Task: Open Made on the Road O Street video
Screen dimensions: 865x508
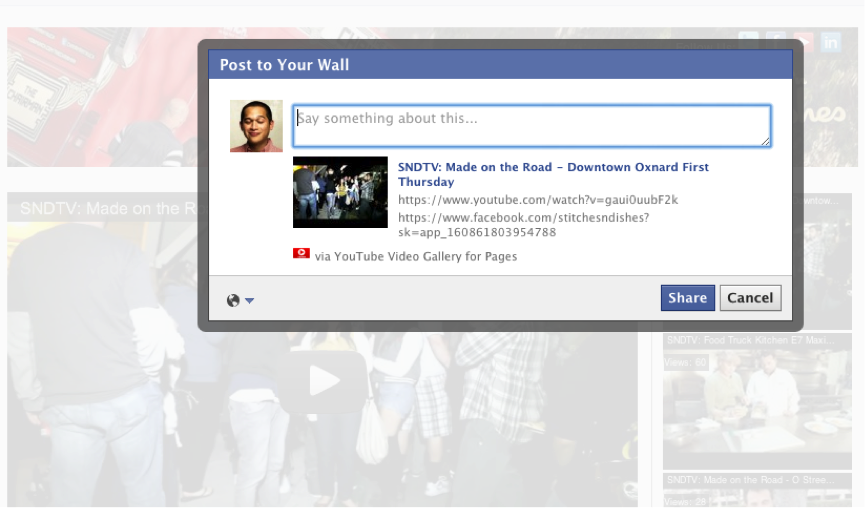Action: coord(757,490)
